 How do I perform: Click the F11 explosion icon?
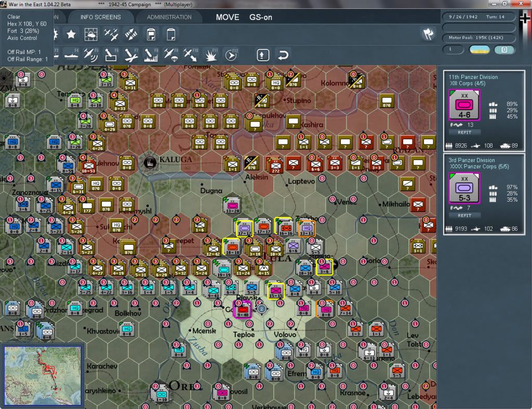[x=211, y=55]
